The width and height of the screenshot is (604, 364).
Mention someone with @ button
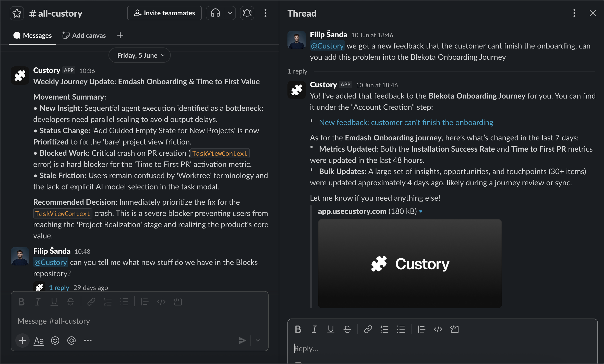(x=71, y=341)
